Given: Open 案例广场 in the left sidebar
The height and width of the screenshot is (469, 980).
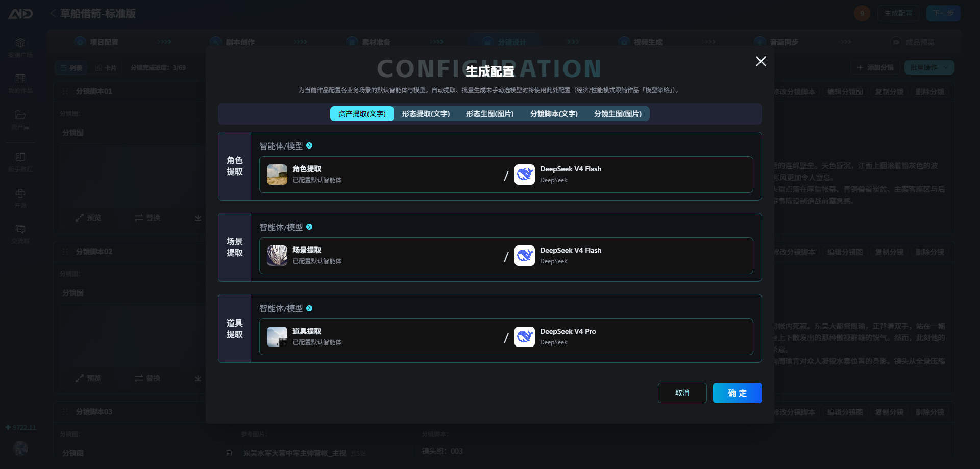Looking at the screenshot, I should [20, 48].
